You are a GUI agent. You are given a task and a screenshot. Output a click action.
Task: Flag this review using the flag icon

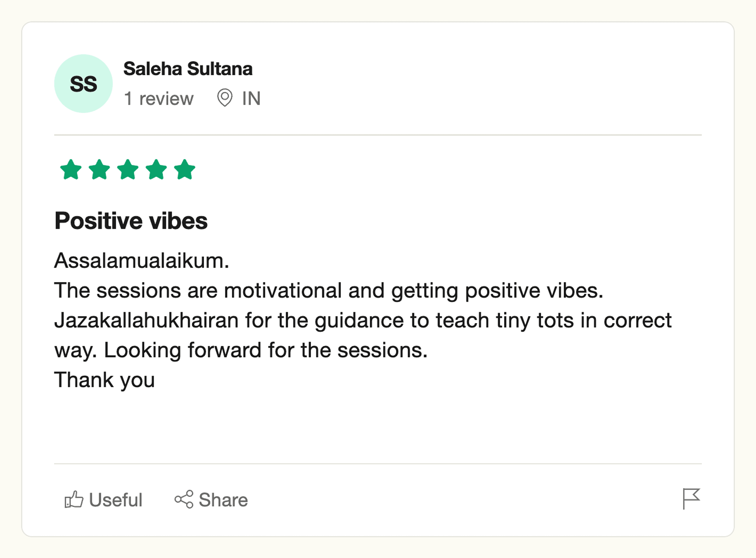(691, 499)
